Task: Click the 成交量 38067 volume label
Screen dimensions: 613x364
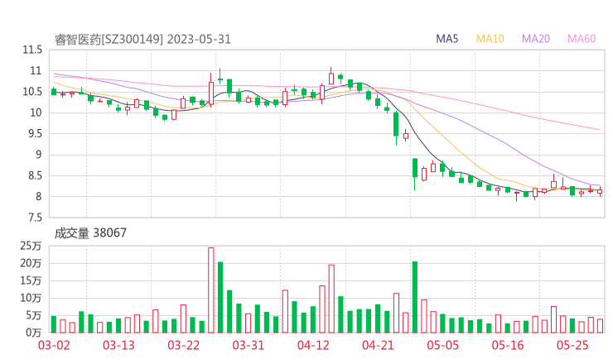Action: tap(90, 233)
